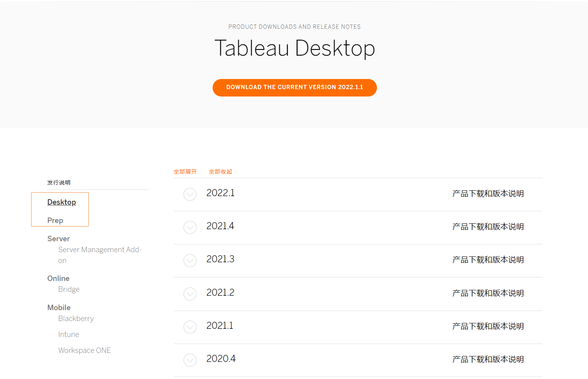Expand the 2021.1 release section chevron
The height and width of the screenshot is (379, 588).
coord(190,327)
